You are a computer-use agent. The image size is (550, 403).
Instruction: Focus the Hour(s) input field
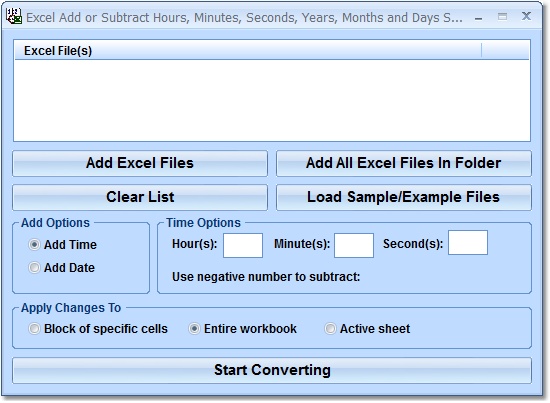click(243, 245)
